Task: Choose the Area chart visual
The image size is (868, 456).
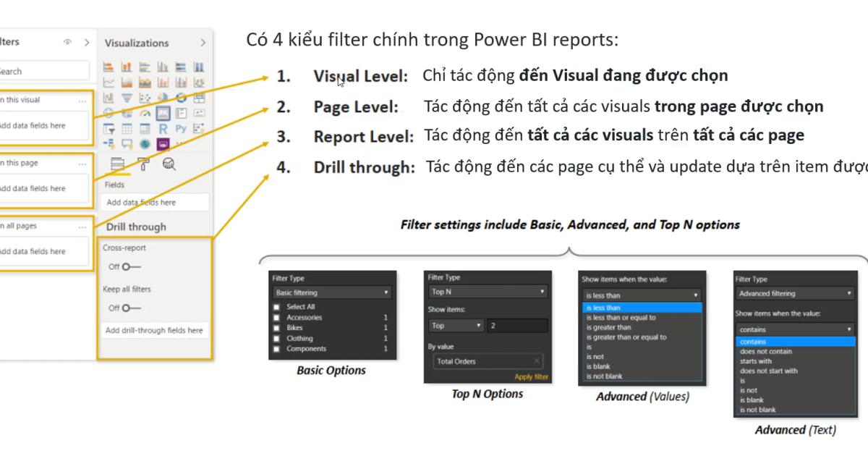Action: click(x=127, y=83)
